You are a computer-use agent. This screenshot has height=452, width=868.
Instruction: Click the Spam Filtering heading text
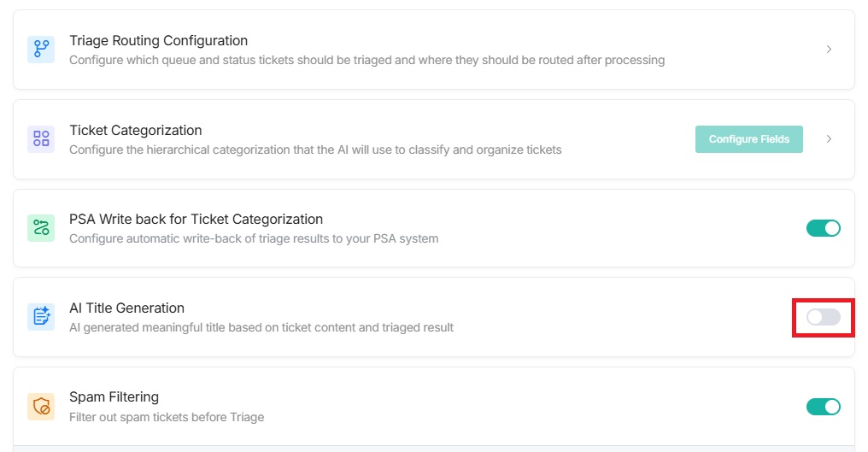(114, 397)
